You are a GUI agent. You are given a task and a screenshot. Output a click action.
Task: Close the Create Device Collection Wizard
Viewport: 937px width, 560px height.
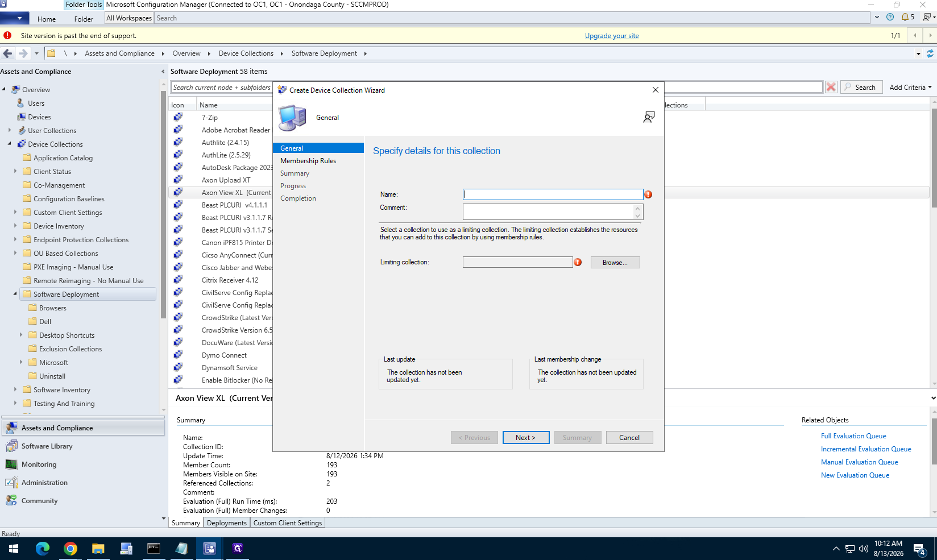[656, 90]
